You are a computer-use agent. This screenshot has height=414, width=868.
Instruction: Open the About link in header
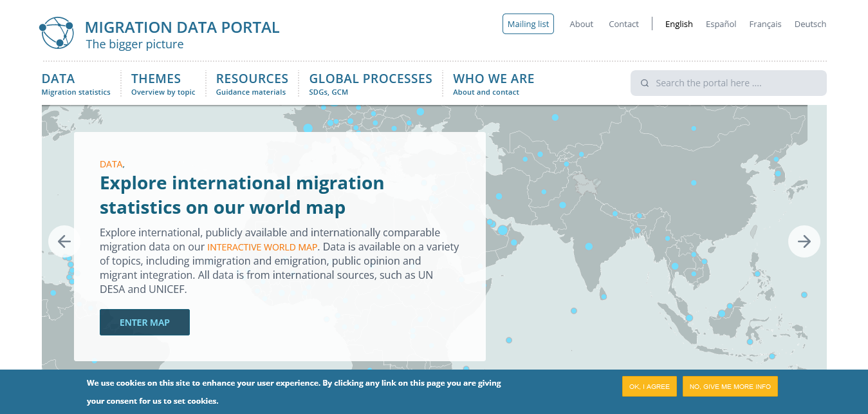coord(581,24)
